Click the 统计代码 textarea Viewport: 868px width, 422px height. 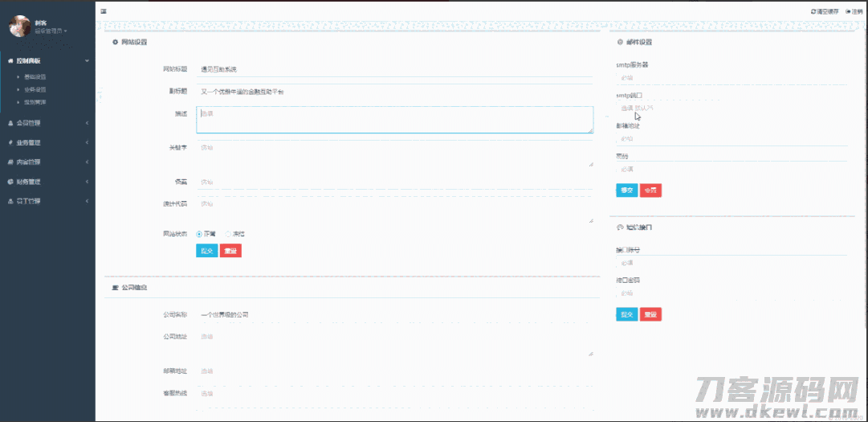[x=395, y=211]
